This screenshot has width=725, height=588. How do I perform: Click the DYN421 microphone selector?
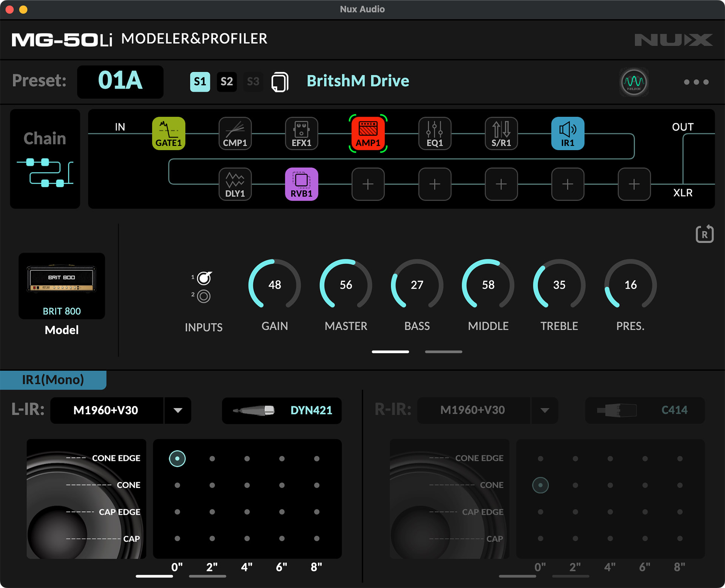point(282,411)
